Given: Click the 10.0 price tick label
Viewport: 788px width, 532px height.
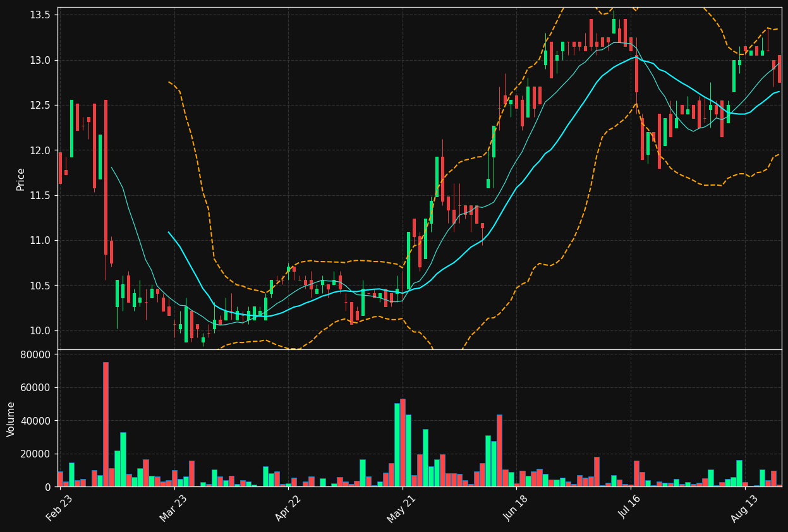Looking at the screenshot, I should [x=41, y=331].
